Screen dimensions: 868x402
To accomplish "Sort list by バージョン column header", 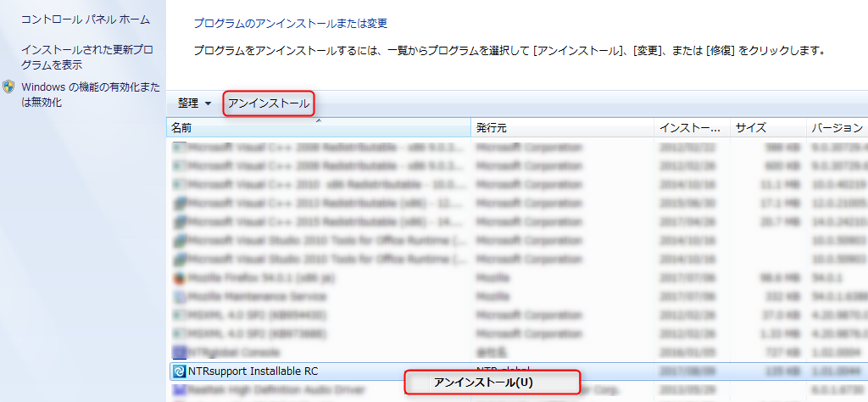I will pos(837,128).
